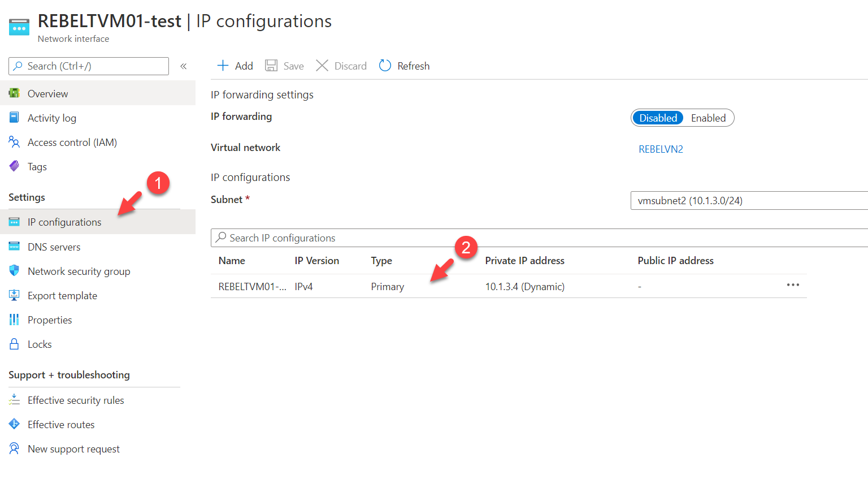Screen dimensions: 868x496
Task: Sort by IP Version column header
Action: (317, 260)
